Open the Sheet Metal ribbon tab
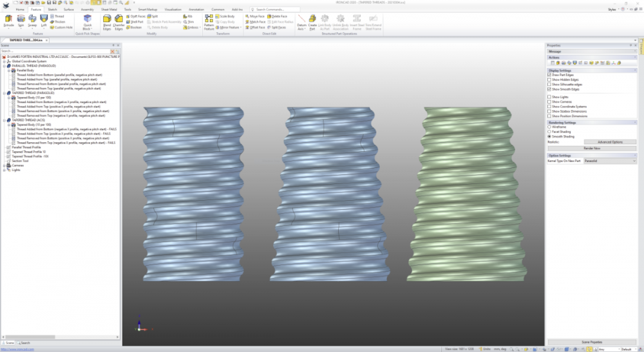The width and height of the screenshot is (644, 352). [x=109, y=10]
